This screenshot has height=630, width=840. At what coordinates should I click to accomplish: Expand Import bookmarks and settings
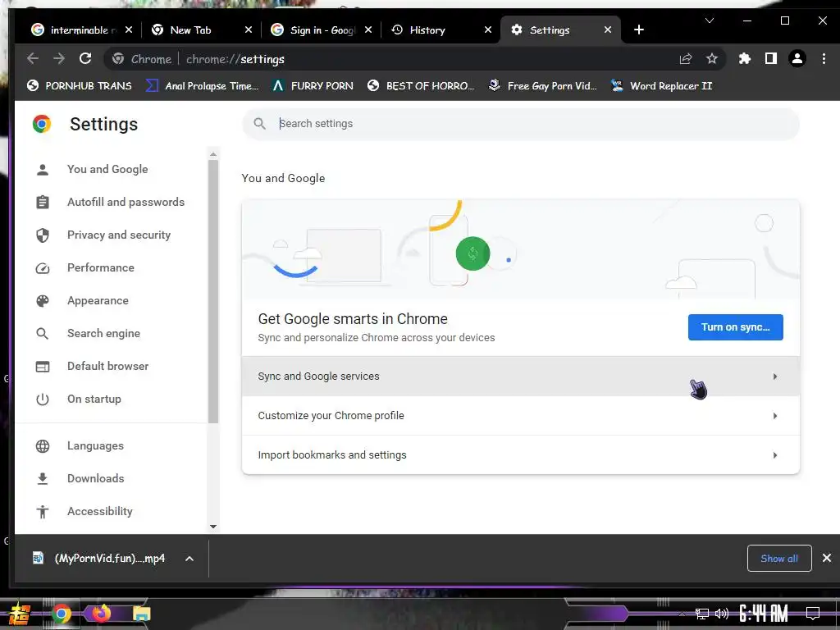521,454
